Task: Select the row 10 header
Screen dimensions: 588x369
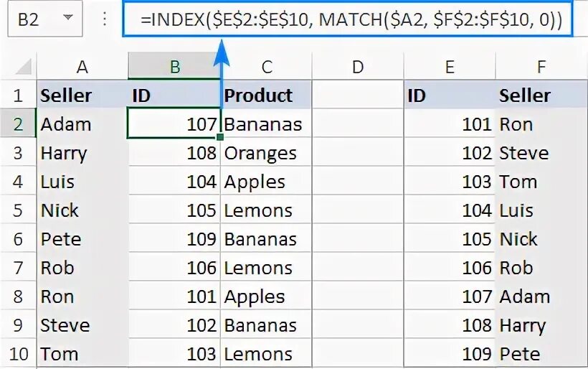Action: 18,354
